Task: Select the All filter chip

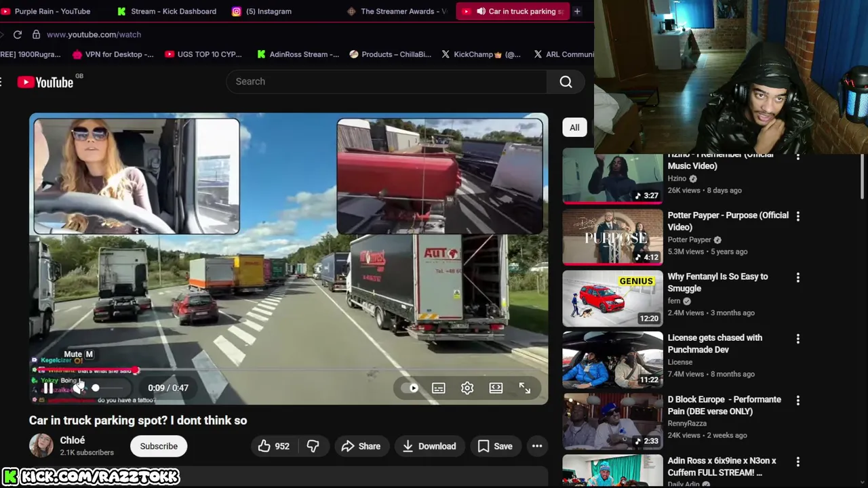Action: coord(574,127)
